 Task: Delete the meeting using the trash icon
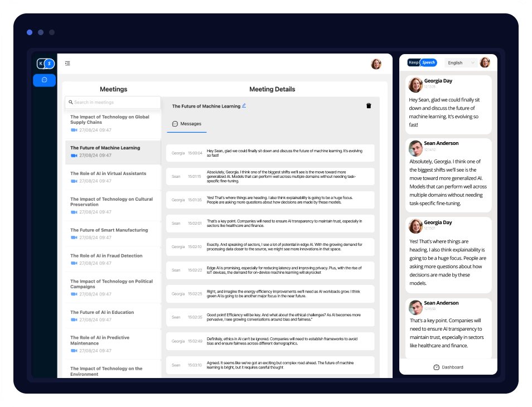click(x=369, y=105)
